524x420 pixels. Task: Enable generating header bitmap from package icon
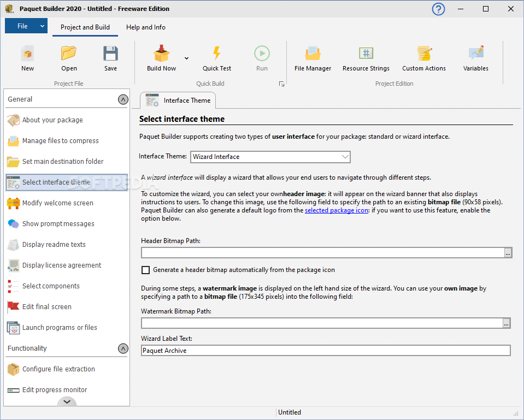click(x=145, y=270)
